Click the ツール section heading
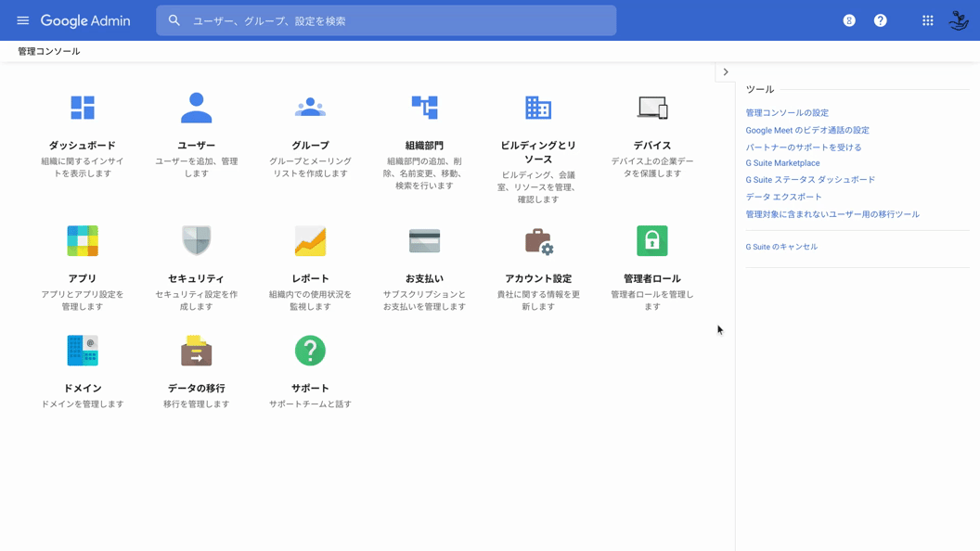 760,89
